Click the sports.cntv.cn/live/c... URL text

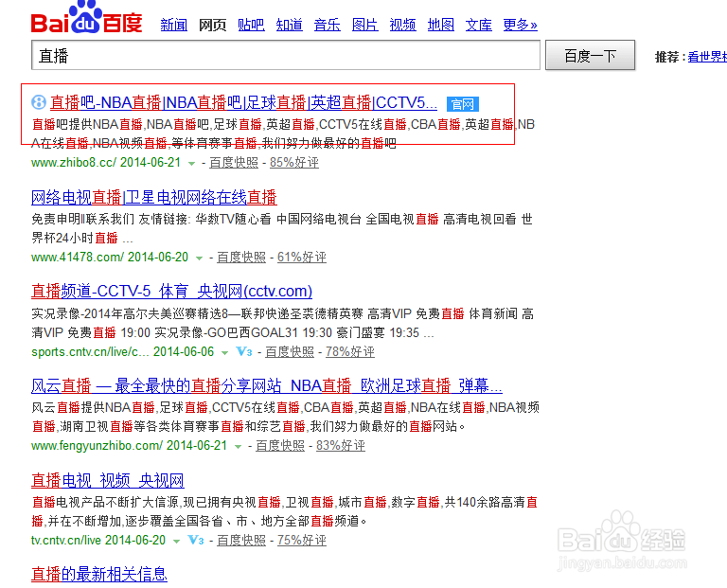[91, 352]
